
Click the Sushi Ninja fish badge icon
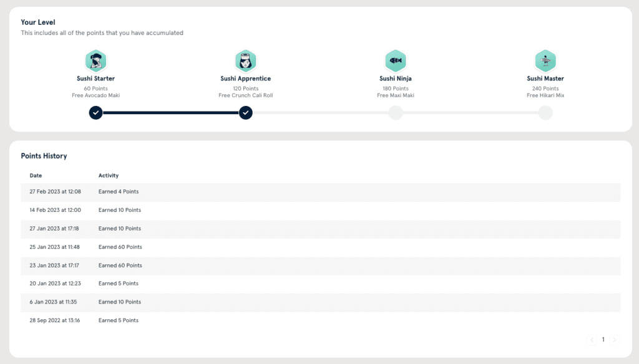[396, 61]
